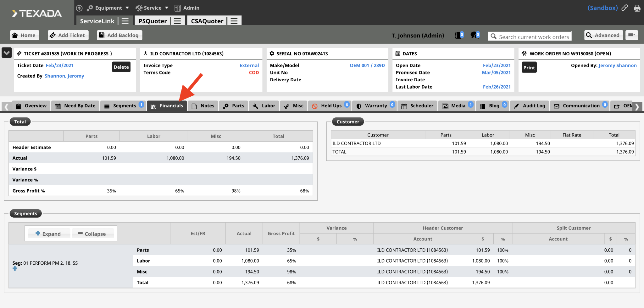Switch to the Media tab
644x308 pixels.
click(x=457, y=106)
